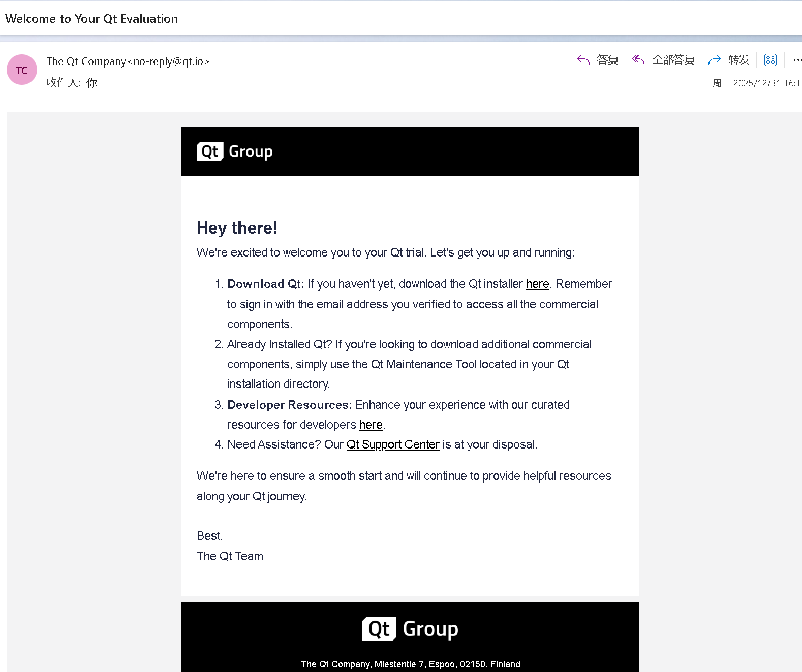Open the more actions ellipsis menu
802x672 pixels.
pyautogui.click(x=797, y=60)
